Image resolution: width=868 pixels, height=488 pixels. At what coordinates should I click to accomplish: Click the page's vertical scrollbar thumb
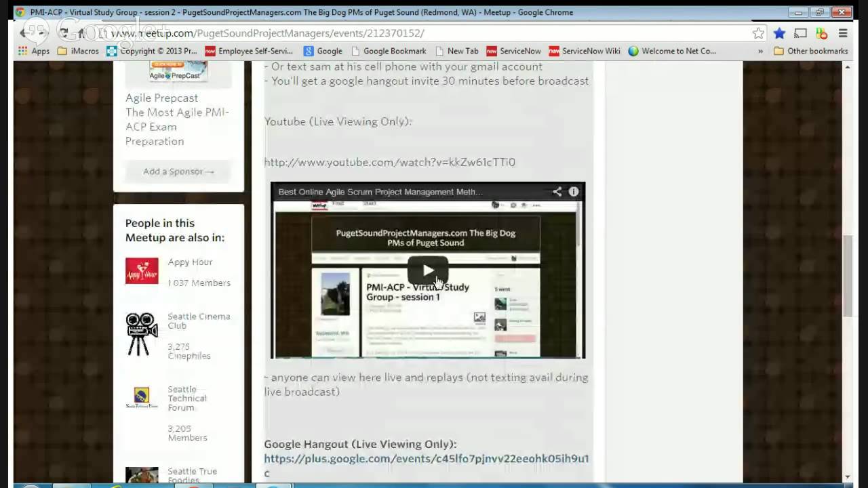pyautogui.click(x=847, y=275)
